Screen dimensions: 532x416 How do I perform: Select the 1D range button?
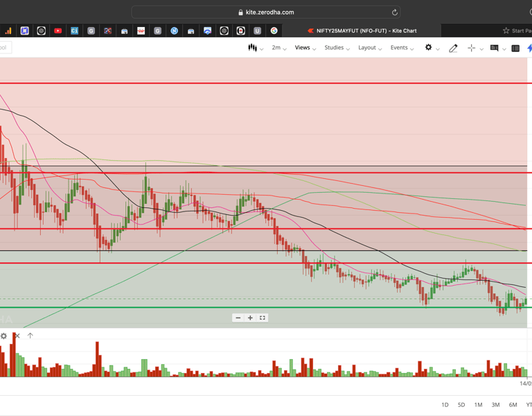coord(445,405)
